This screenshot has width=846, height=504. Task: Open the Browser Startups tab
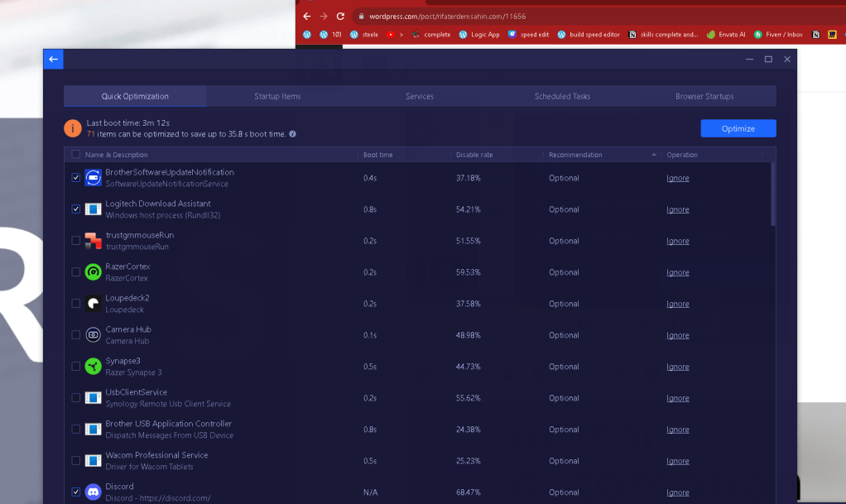click(x=704, y=96)
